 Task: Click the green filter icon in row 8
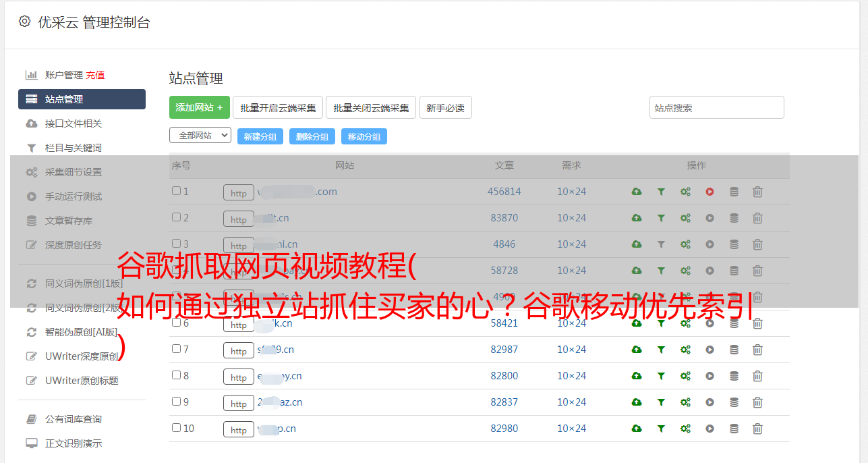[x=661, y=376]
